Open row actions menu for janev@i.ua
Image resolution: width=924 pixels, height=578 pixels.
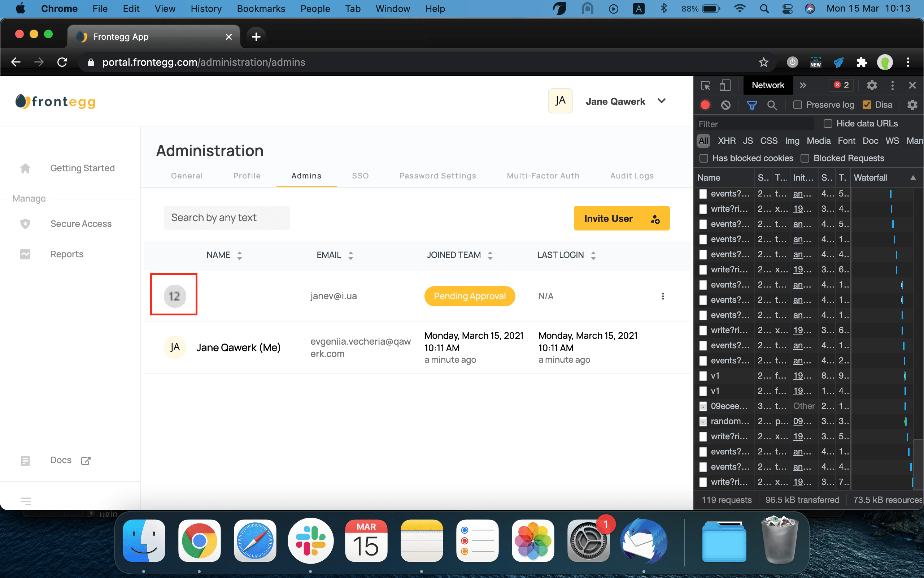click(x=663, y=296)
